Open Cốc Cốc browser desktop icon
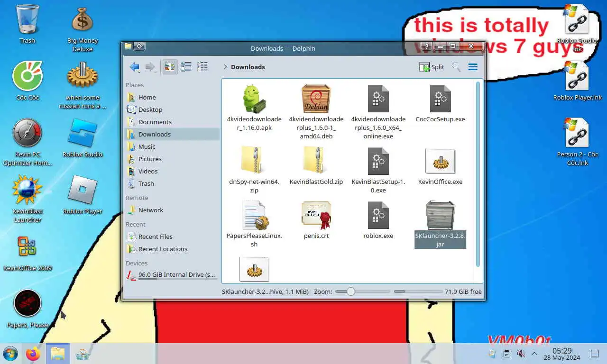The width and height of the screenshot is (607, 364). 28,81
